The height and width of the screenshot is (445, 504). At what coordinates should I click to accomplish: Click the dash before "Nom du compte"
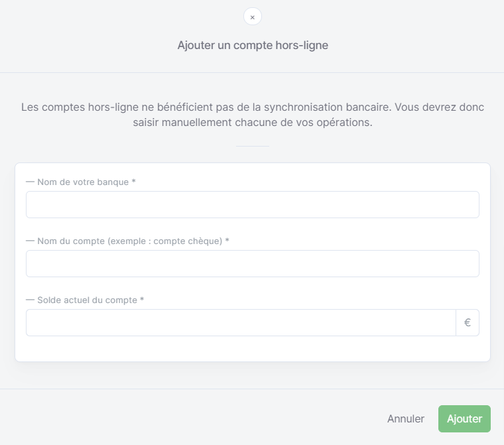[x=30, y=241]
